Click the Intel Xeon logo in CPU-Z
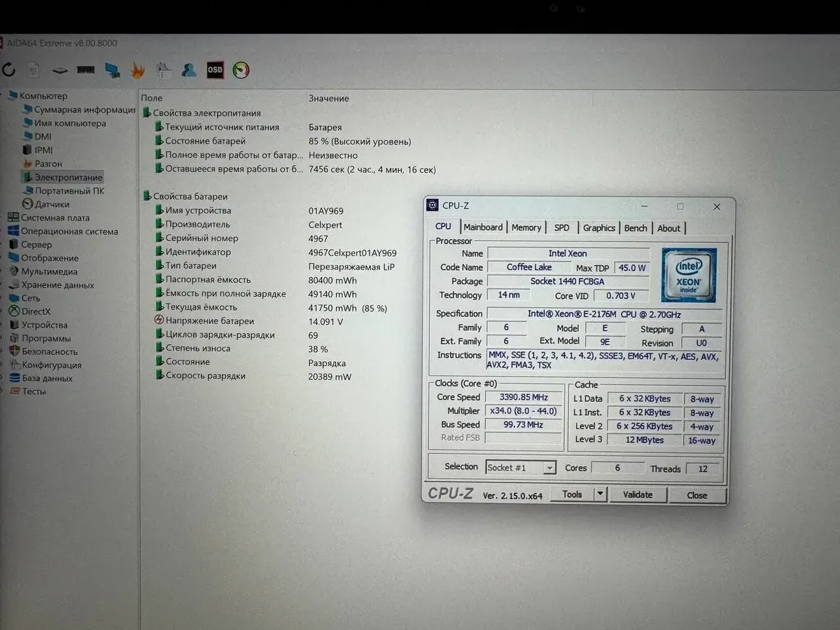This screenshot has width=840, height=630. click(x=689, y=275)
